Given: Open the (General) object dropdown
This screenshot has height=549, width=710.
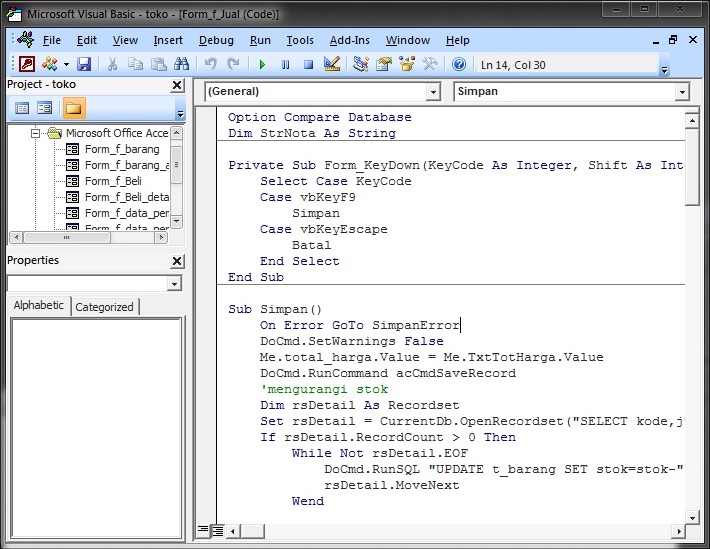Looking at the screenshot, I should point(432,91).
